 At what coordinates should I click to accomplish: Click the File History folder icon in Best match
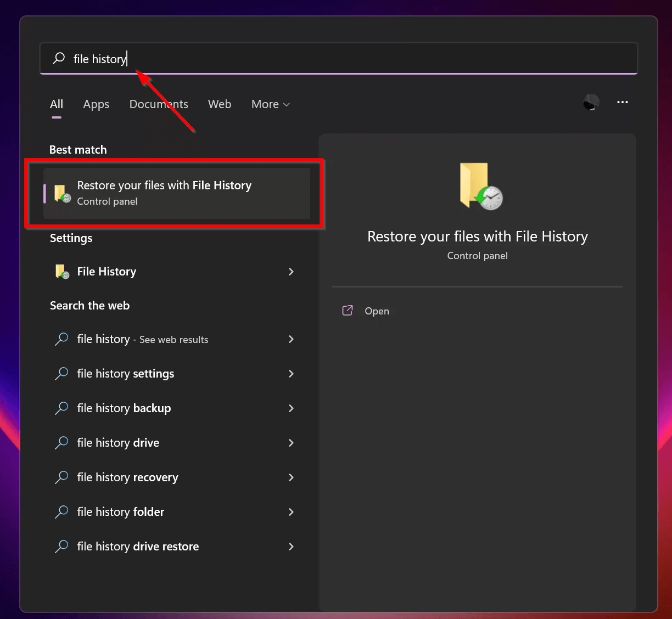tap(61, 193)
